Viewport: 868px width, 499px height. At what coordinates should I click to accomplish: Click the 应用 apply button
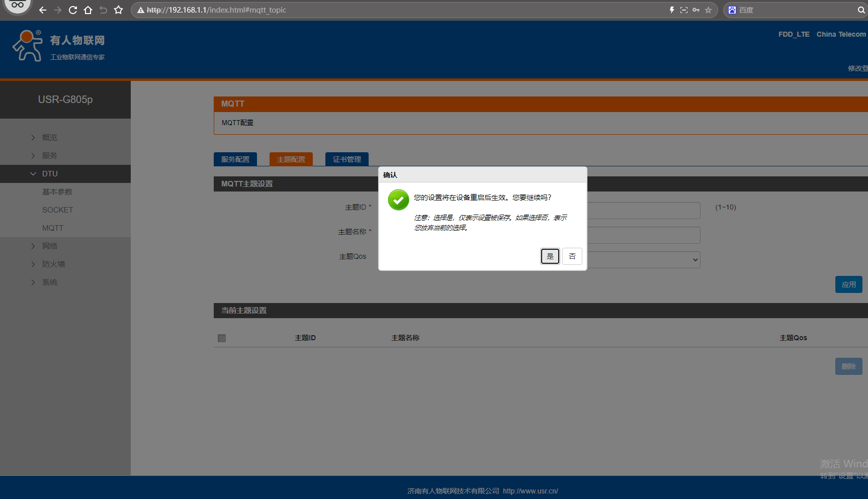point(848,284)
